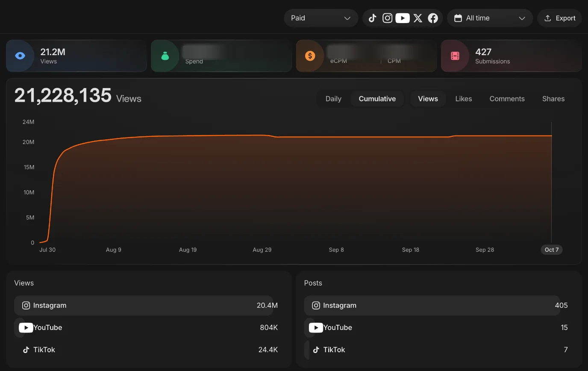The width and height of the screenshot is (588, 371).
Task: Select the Likes metric tab
Action: pyautogui.click(x=464, y=99)
